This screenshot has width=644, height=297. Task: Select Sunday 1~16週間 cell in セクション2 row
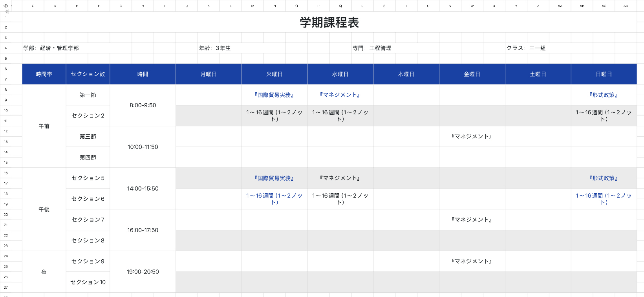tap(604, 115)
